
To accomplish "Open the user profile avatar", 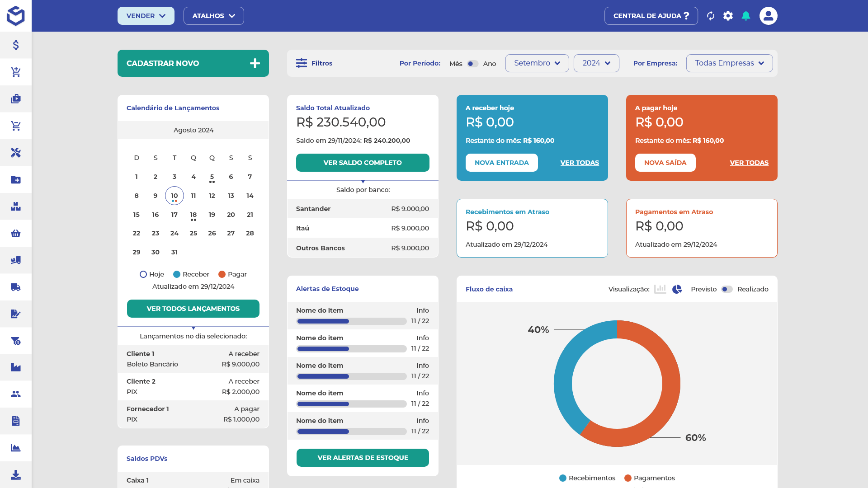I will pos(769,16).
